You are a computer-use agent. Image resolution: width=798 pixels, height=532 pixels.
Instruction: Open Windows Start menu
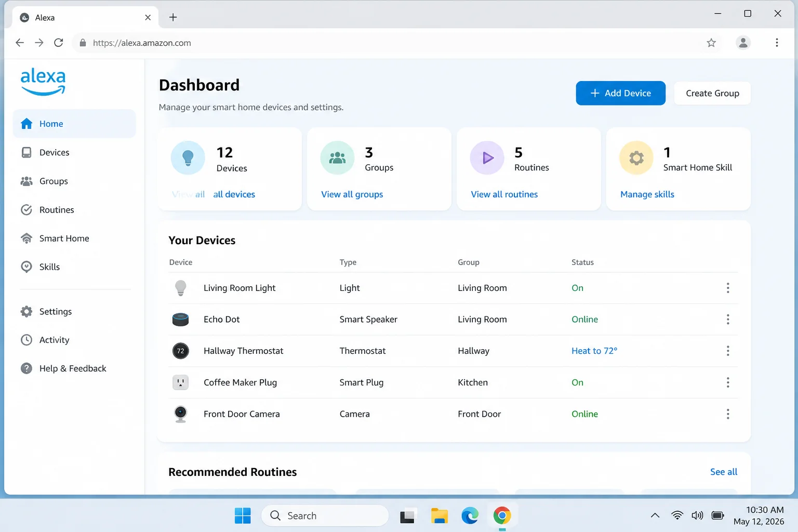(243, 515)
